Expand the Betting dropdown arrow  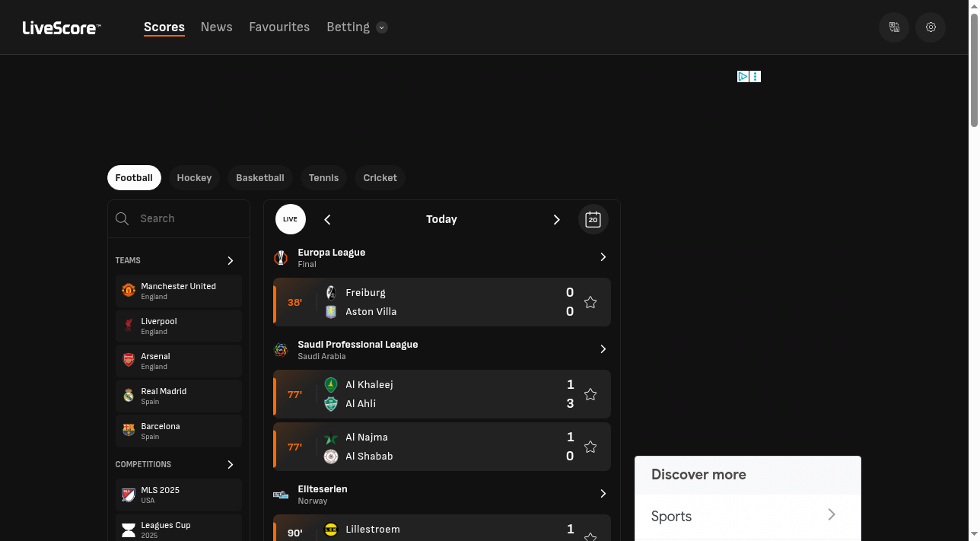pos(382,27)
